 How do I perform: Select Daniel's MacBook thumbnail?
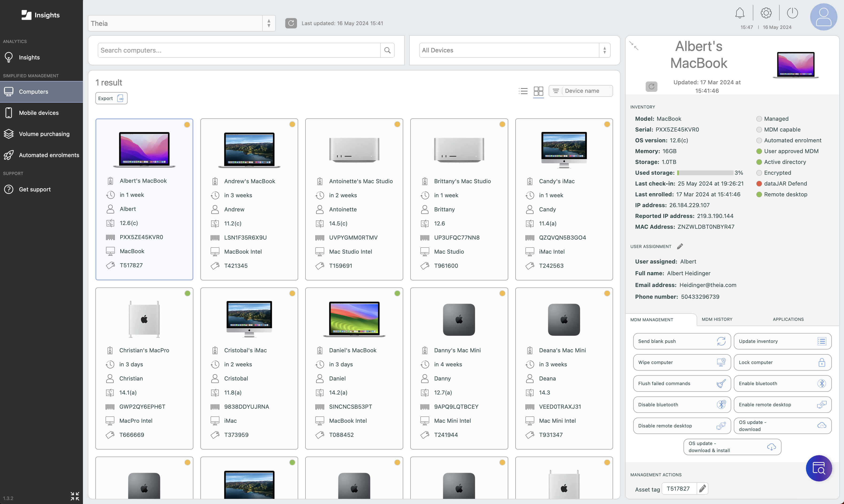tap(354, 319)
